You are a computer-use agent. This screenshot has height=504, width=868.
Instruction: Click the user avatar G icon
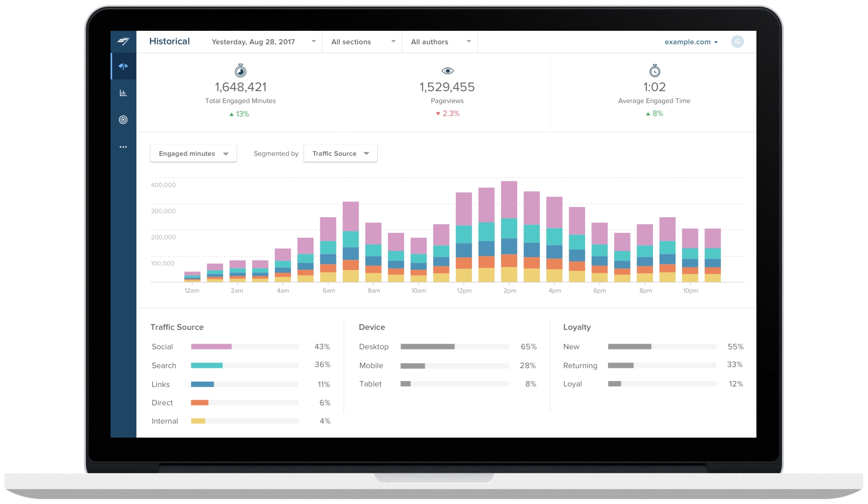[737, 41]
